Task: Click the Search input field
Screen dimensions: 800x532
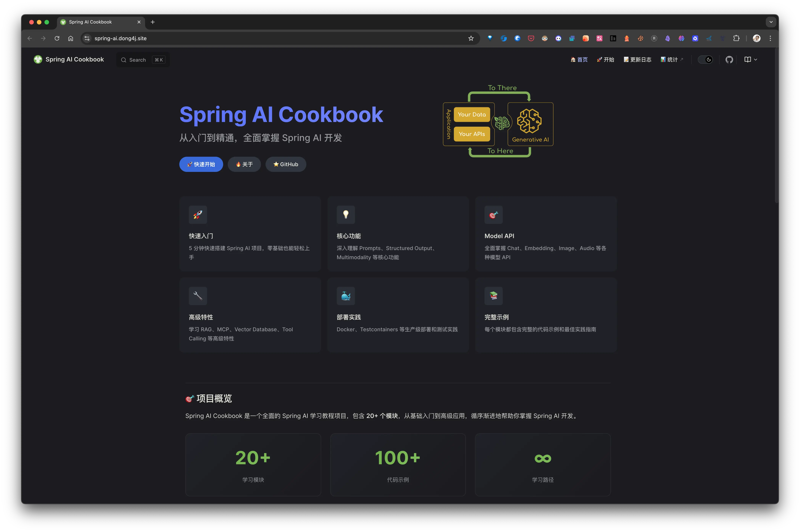Action: point(143,60)
